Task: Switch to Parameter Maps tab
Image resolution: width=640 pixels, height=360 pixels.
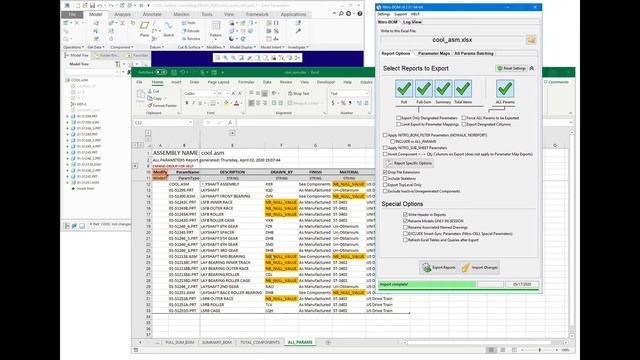Action: (433, 53)
